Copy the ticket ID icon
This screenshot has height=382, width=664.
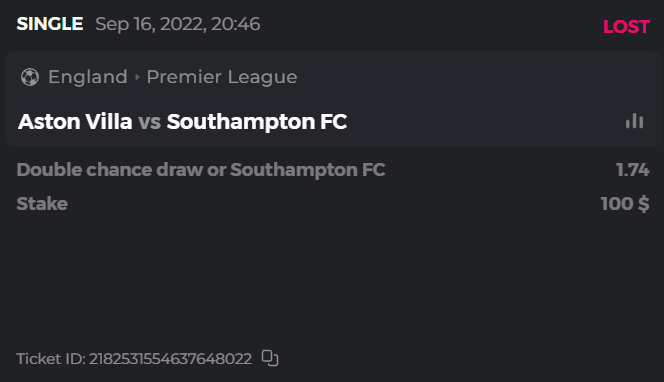click(x=270, y=358)
